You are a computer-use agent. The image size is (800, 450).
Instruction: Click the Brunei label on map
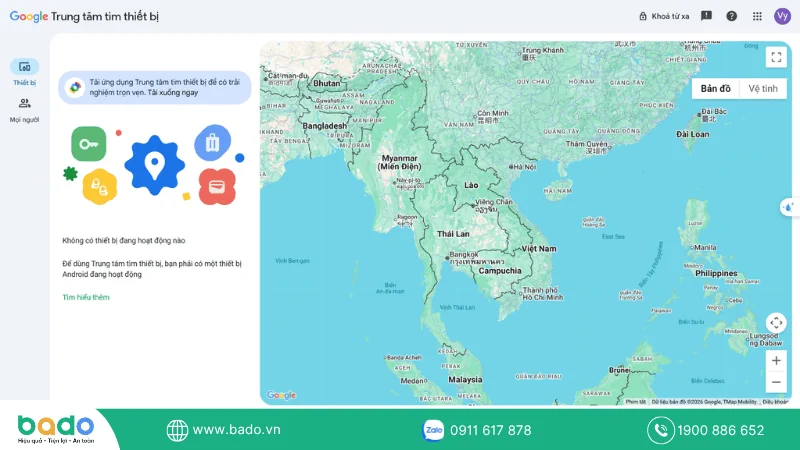619,370
